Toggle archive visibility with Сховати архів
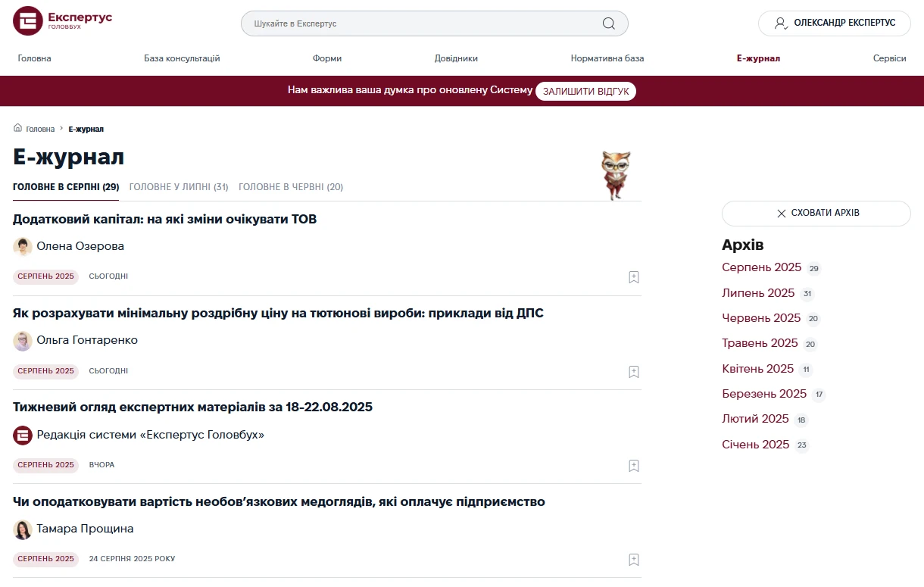This screenshot has height=587, width=924. [816, 214]
